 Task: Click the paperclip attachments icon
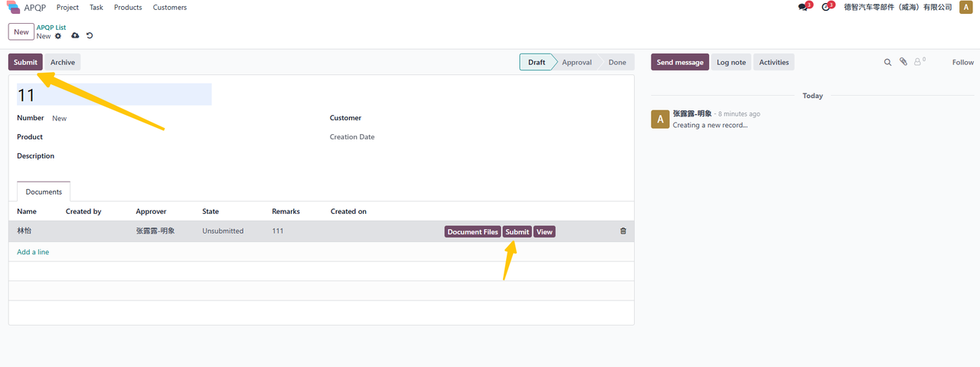(903, 63)
